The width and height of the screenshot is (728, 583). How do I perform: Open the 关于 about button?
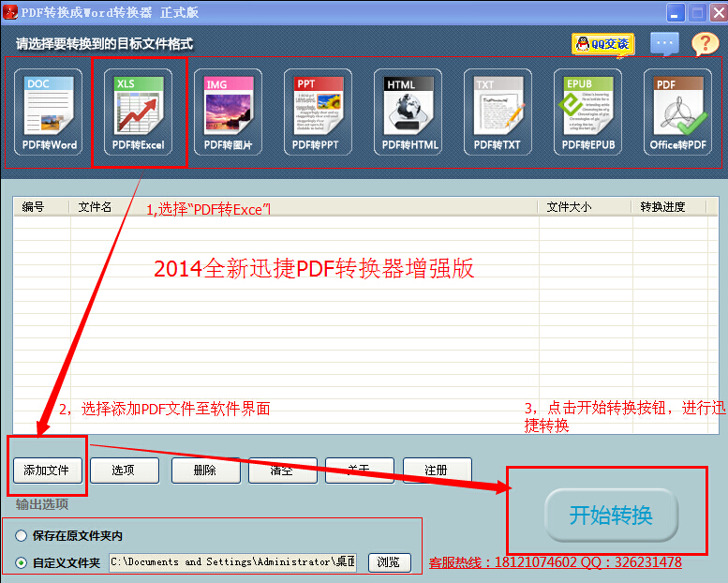coord(360,471)
